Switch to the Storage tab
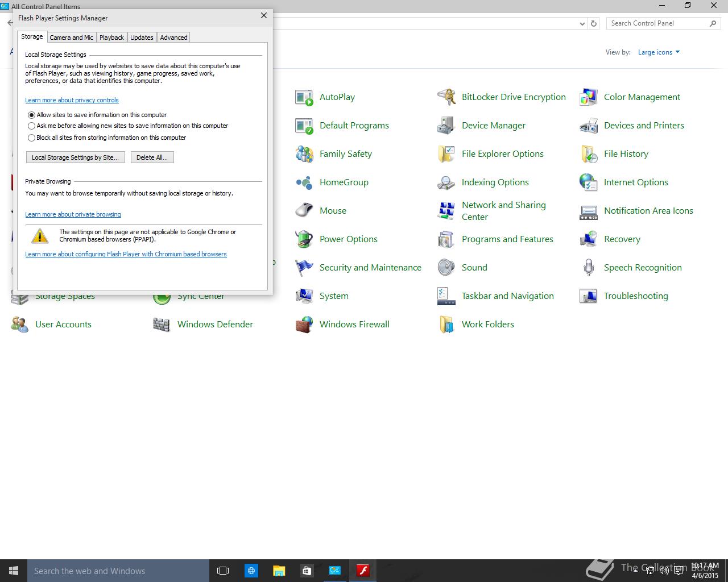The image size is (728, 582). click(32, 36)
